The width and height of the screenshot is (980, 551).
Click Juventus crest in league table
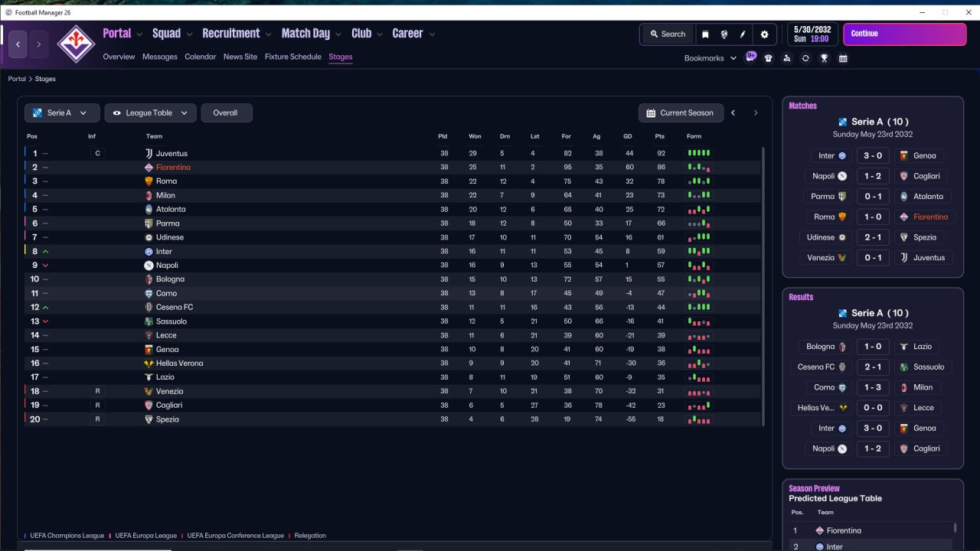[149, 154]
